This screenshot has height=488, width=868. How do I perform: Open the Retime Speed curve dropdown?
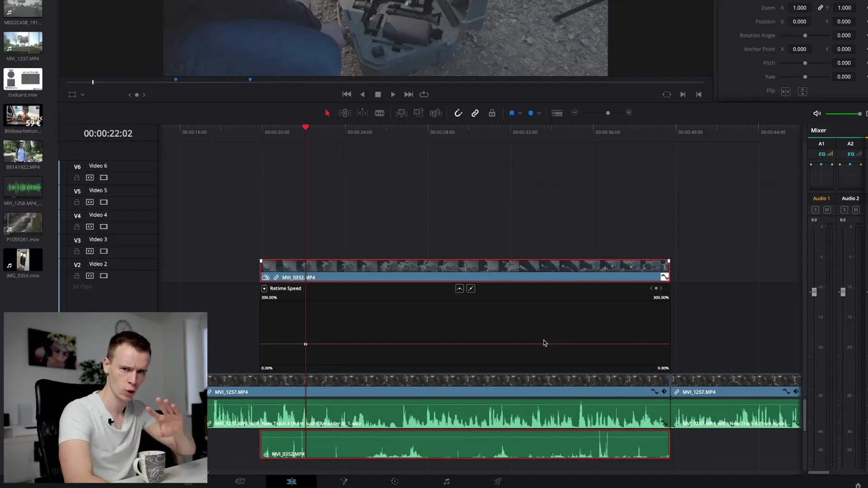[264, 288]
